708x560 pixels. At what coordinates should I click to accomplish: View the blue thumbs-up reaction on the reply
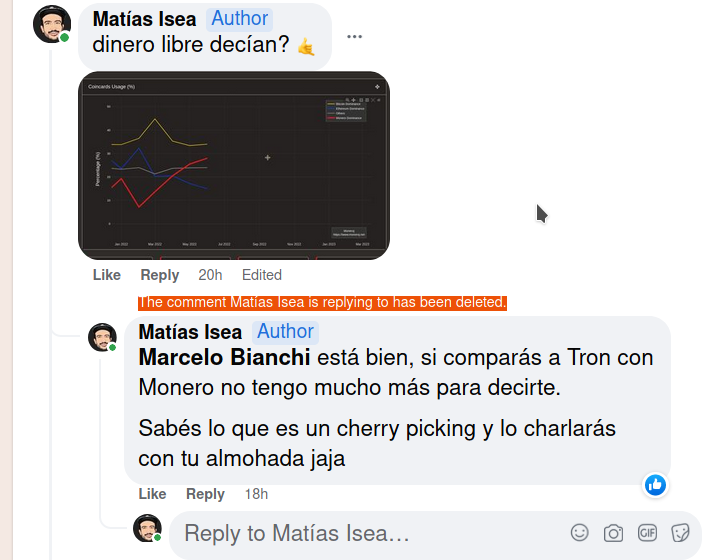pos(655,485)
